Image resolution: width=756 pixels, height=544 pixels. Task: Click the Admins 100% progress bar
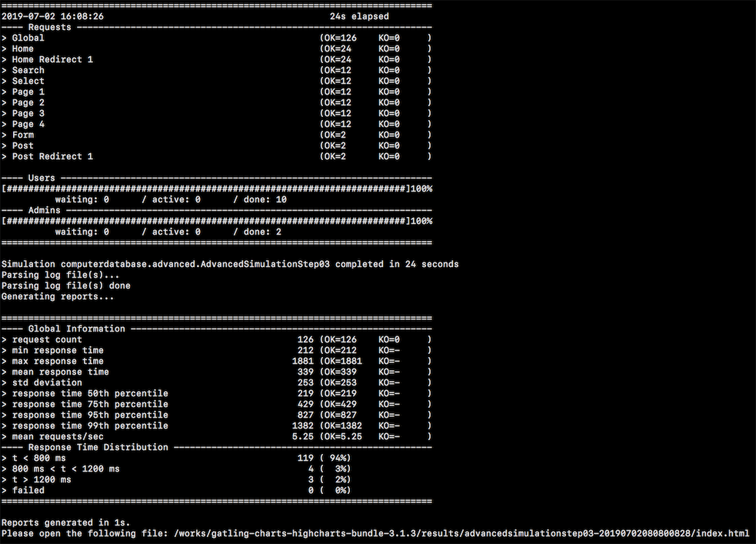(x=216, y=222)
